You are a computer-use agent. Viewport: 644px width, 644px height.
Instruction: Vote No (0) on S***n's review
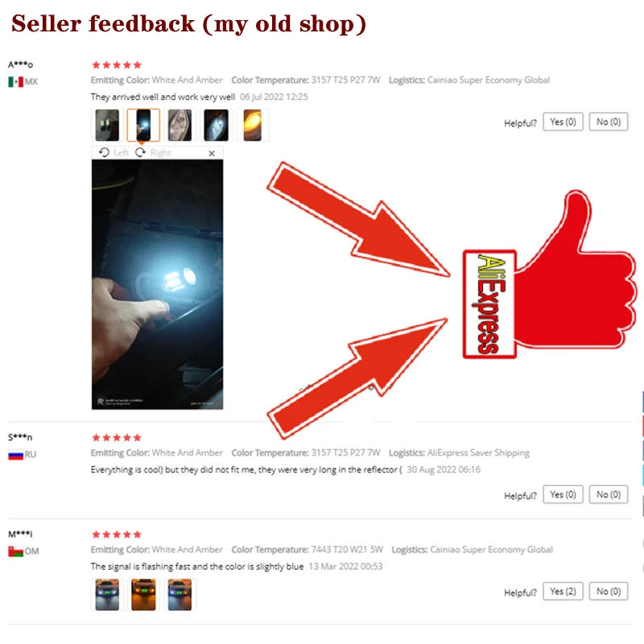609,494
